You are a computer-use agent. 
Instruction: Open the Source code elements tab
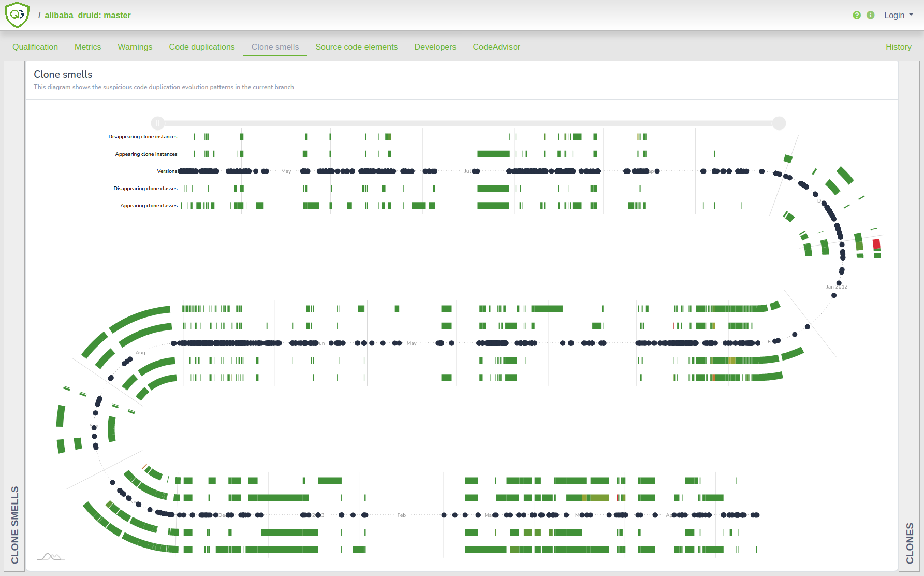click(357, 47)
